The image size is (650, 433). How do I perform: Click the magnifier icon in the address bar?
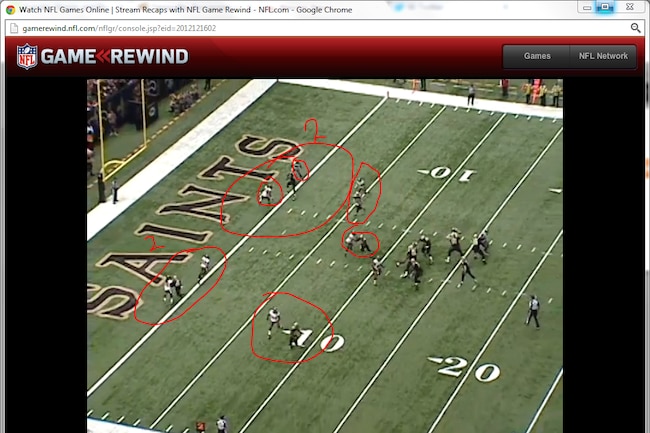coord(635,28)
